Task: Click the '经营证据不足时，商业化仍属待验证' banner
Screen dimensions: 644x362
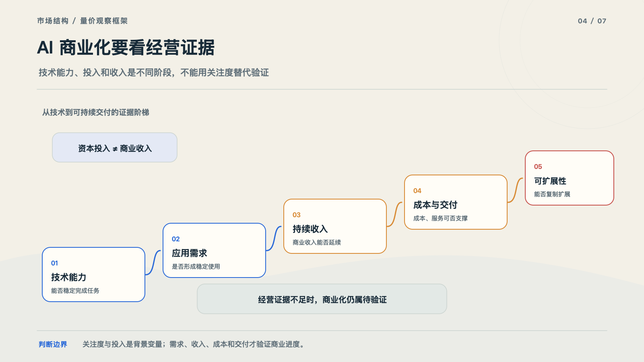Action: tap(322, 299)
